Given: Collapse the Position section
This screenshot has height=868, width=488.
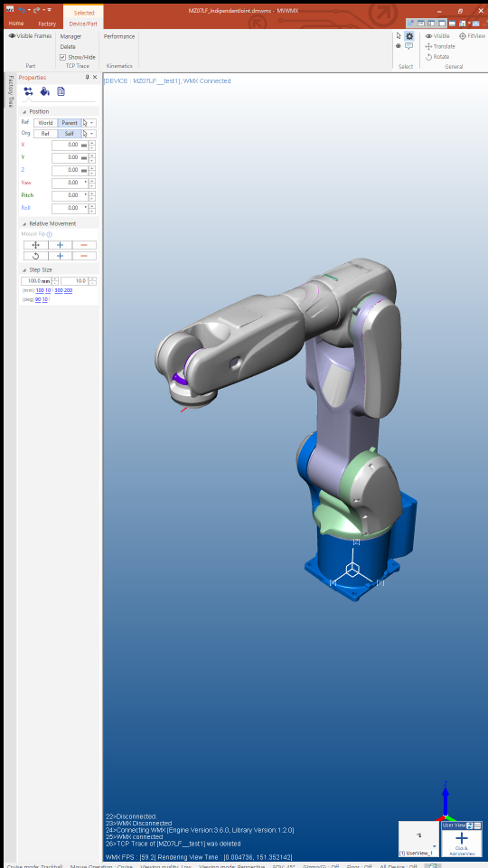Looking at the screenshot, I should 24,112.
